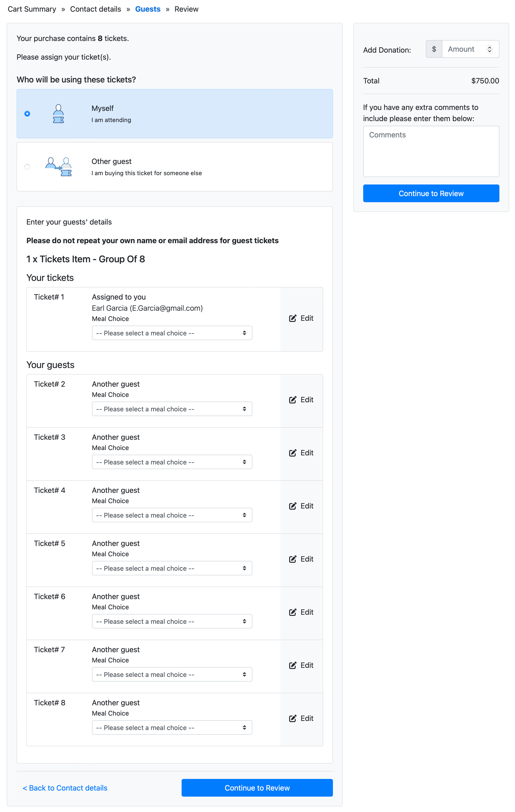515x812 pixels.
Task: Go to Cart Summary breadcrumb step
Action: 32,9
